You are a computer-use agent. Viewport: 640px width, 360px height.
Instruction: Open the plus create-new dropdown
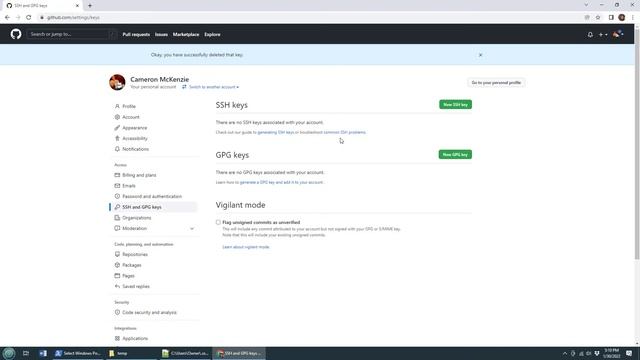603,35
